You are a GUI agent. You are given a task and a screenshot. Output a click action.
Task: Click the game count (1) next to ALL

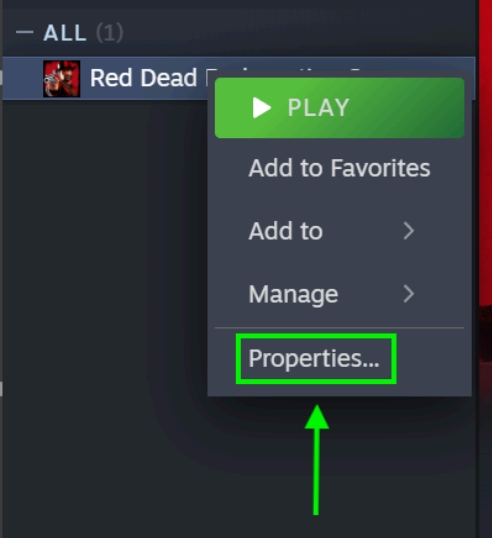(x=109, y=33)
